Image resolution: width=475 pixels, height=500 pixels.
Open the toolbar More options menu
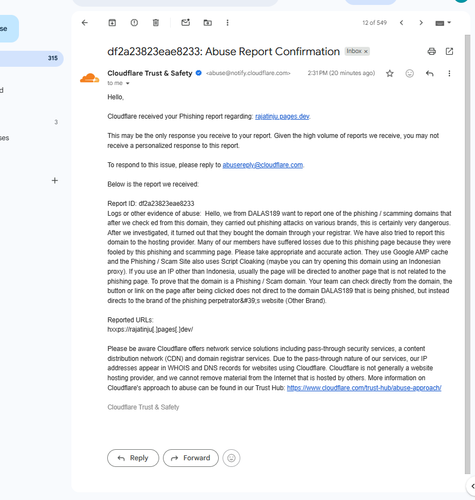coord(227,23)
